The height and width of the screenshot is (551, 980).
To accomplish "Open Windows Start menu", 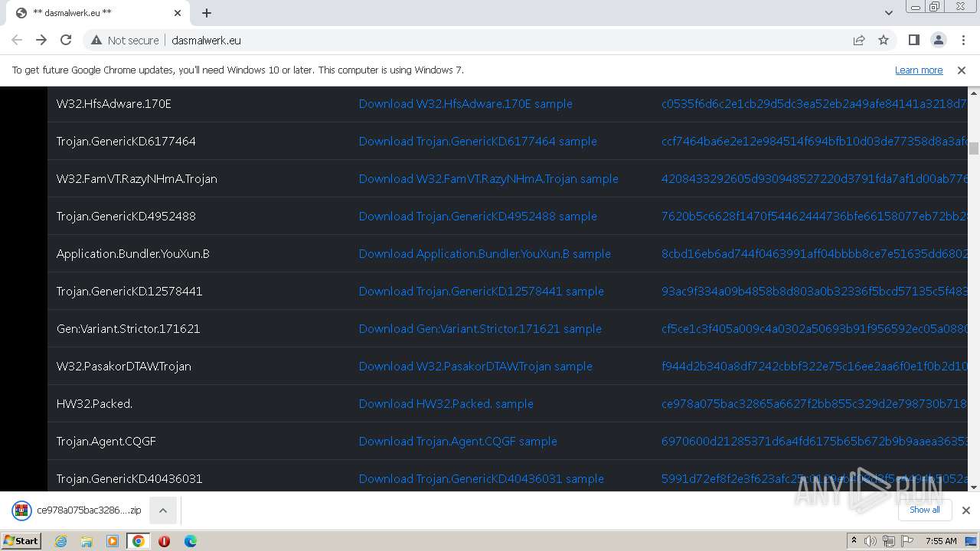I will click(21, 540).
